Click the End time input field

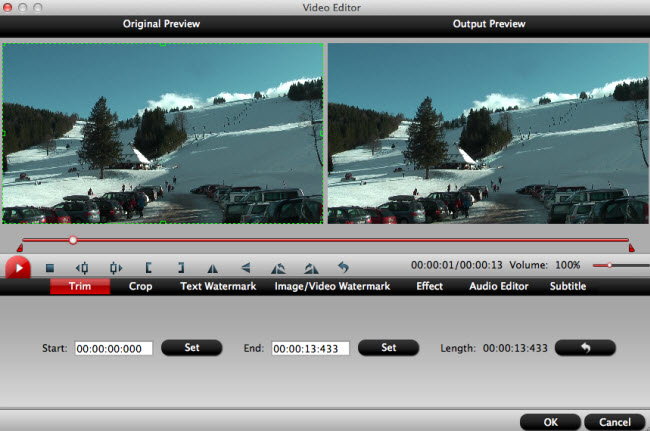pyautogui.click(x=310, y=349)
